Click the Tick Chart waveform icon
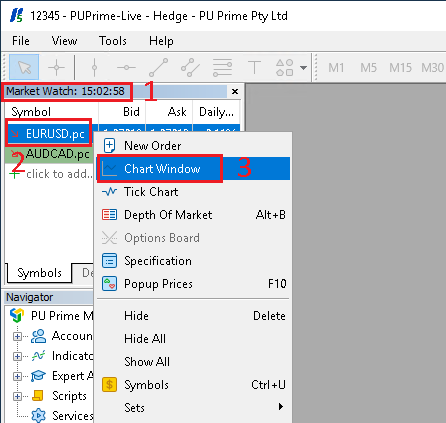Image resolution: width=446 pixels, height=423 pixels. click(x=109, y=192)
